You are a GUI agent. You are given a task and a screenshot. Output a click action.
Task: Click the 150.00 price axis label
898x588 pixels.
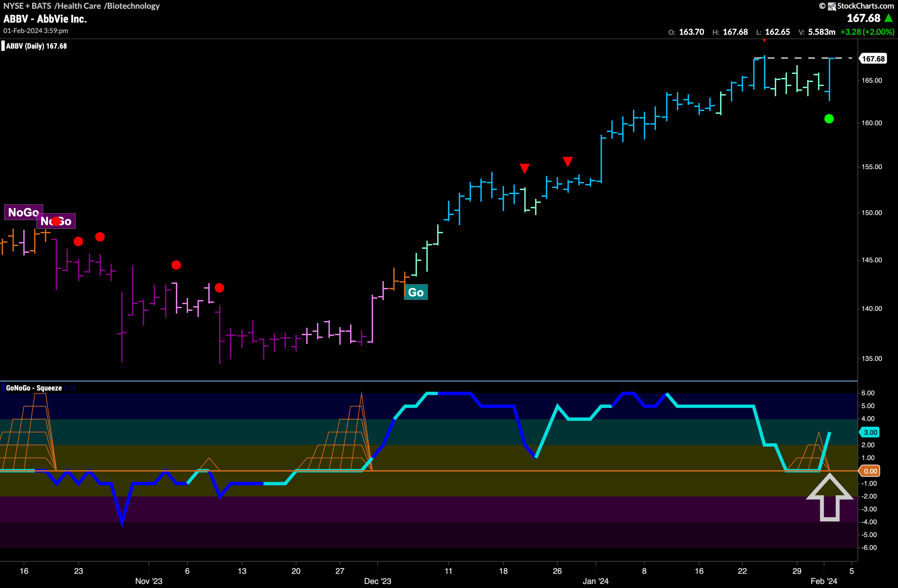pyautogui.click(x=872, y=213)
